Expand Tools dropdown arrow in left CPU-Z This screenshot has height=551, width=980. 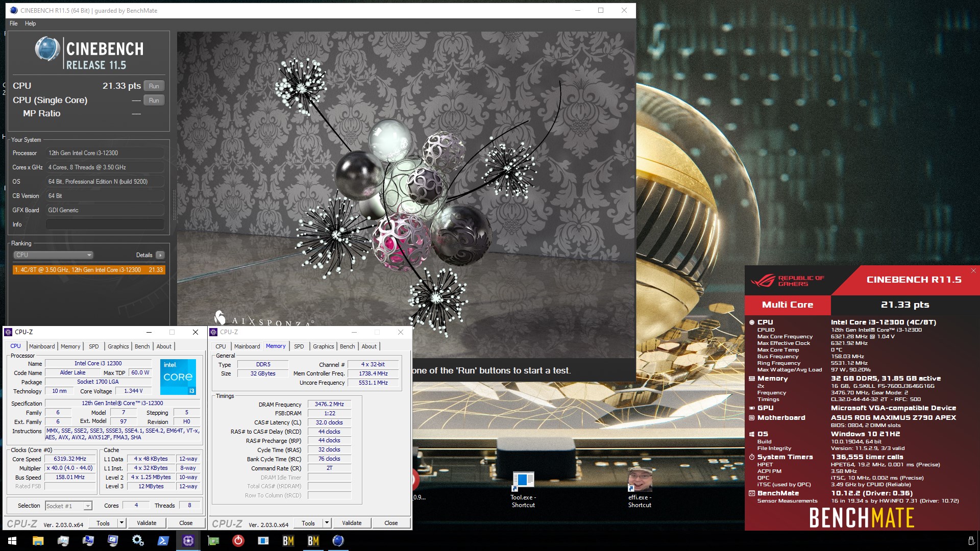(121, 523)
